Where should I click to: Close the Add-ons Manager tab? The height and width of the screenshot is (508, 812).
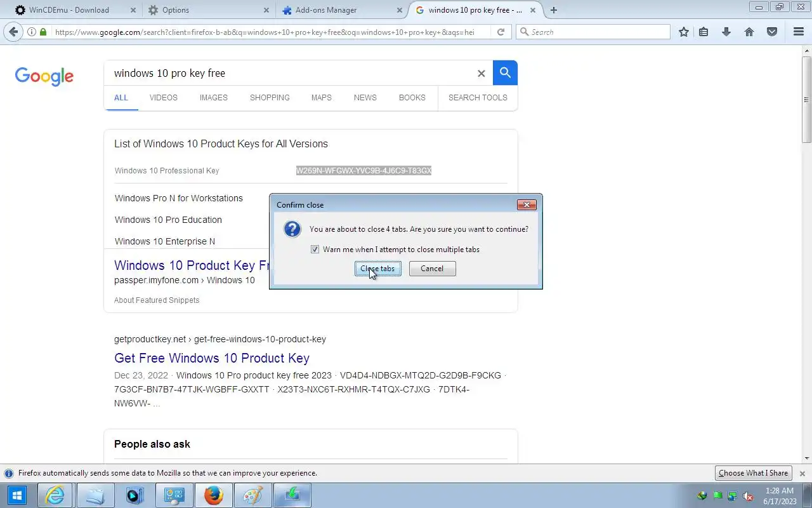click(399, 10)
